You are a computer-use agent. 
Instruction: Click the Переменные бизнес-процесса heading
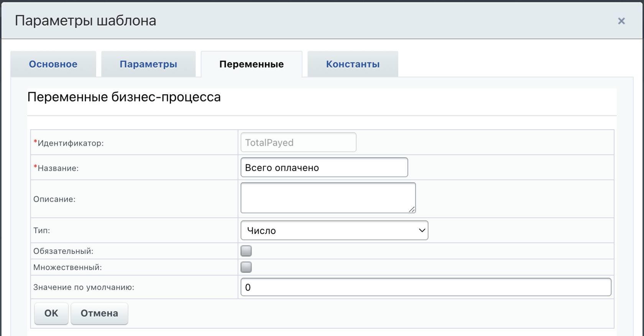point(124,97)
